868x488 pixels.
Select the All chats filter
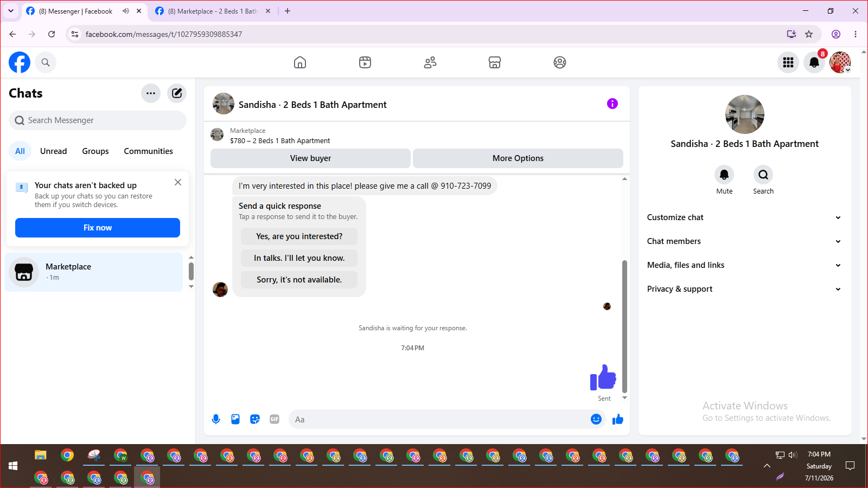click(x=20, y=151)
